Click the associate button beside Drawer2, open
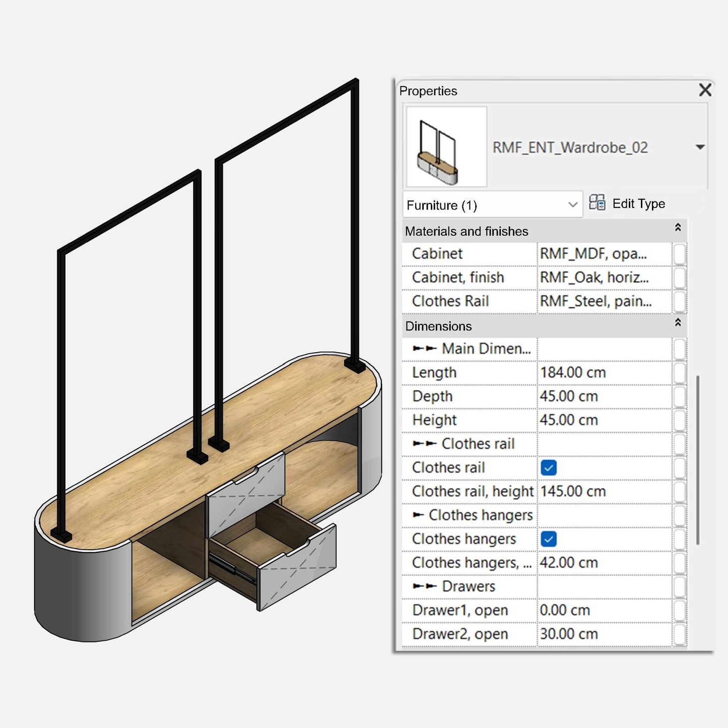 pyautogui.click(x=680, y=634)
